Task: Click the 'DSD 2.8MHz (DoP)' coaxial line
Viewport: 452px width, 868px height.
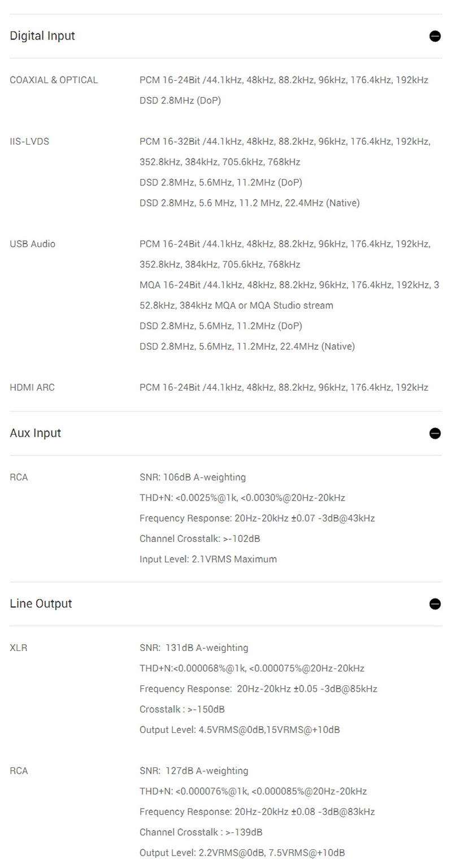Action: (x=180, y=101)
